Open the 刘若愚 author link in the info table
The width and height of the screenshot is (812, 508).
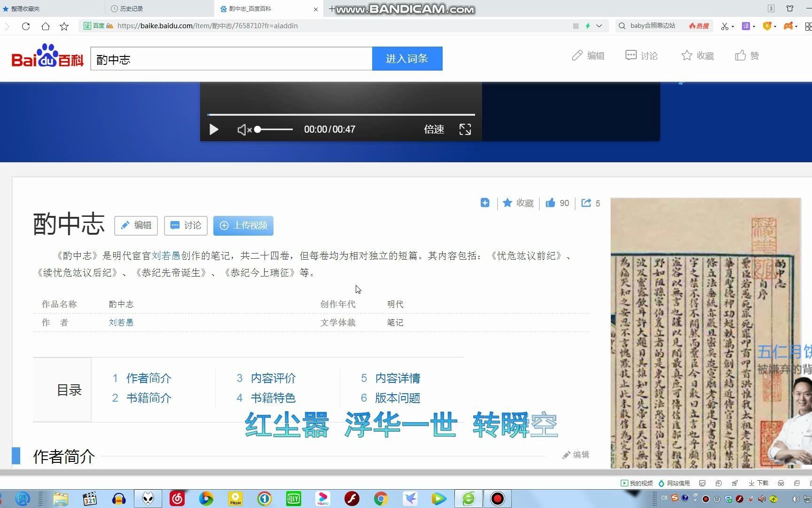121,323
